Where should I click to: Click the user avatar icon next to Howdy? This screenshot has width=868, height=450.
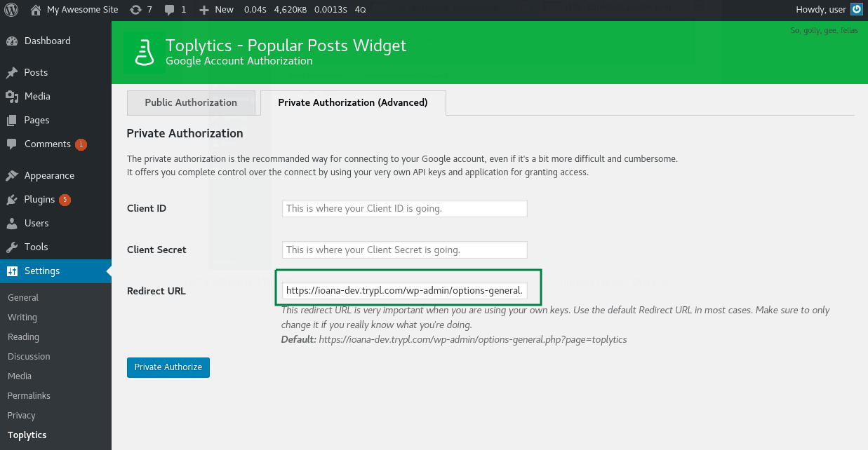point(856,10)
